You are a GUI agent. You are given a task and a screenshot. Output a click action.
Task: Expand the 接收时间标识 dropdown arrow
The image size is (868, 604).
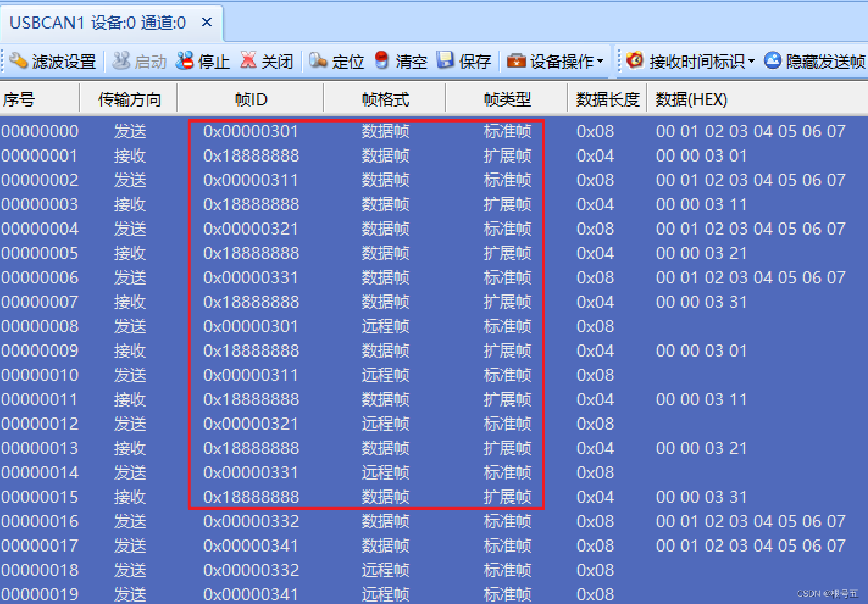coord(751,61)
